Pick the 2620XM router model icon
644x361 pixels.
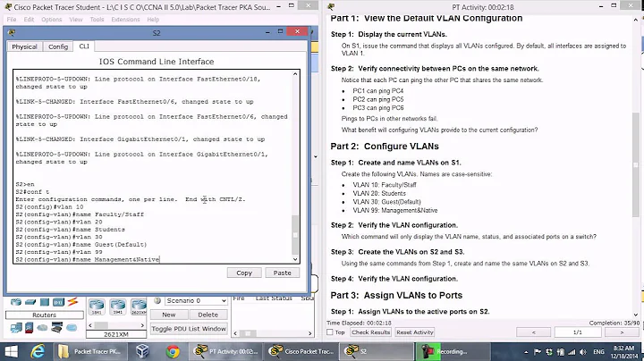[x=139, y=306]
